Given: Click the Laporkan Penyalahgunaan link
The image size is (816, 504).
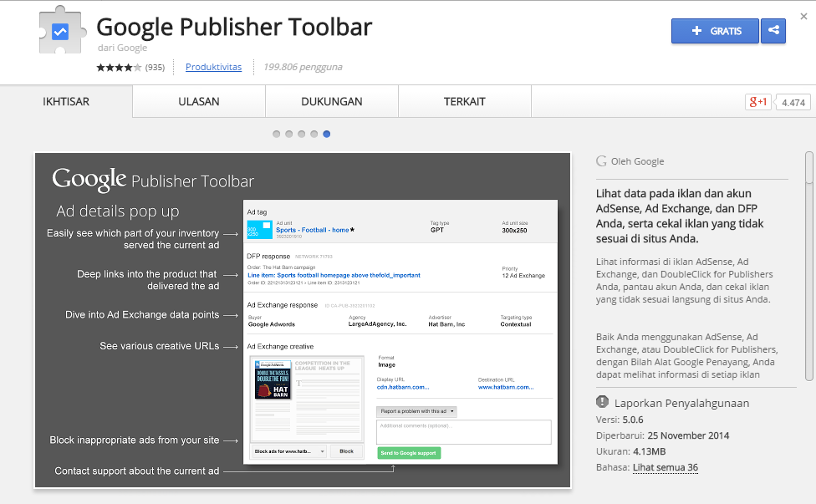Looking at the screenshot, I should [x=681, y=403].
